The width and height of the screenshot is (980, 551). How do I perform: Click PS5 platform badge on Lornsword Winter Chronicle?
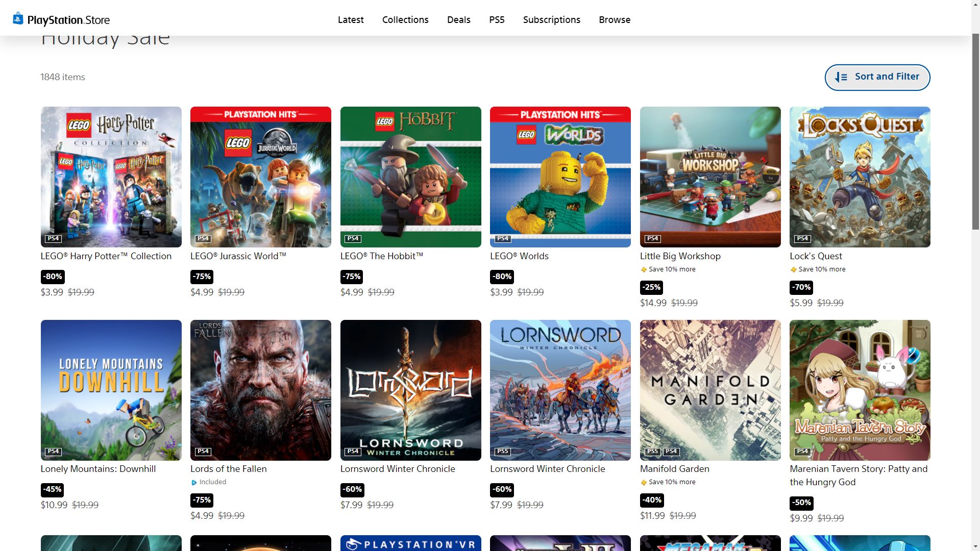click(503, 452)
